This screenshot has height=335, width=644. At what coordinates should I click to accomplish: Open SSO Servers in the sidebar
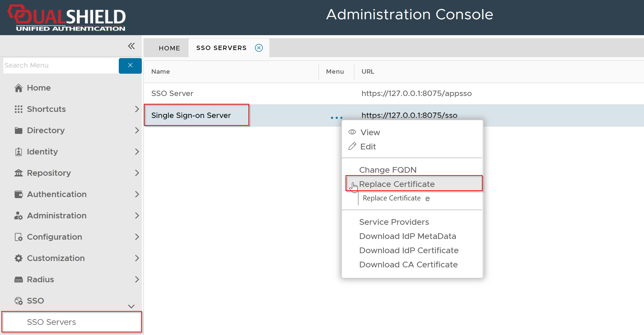pyautogui.click(x=51, y=322)
